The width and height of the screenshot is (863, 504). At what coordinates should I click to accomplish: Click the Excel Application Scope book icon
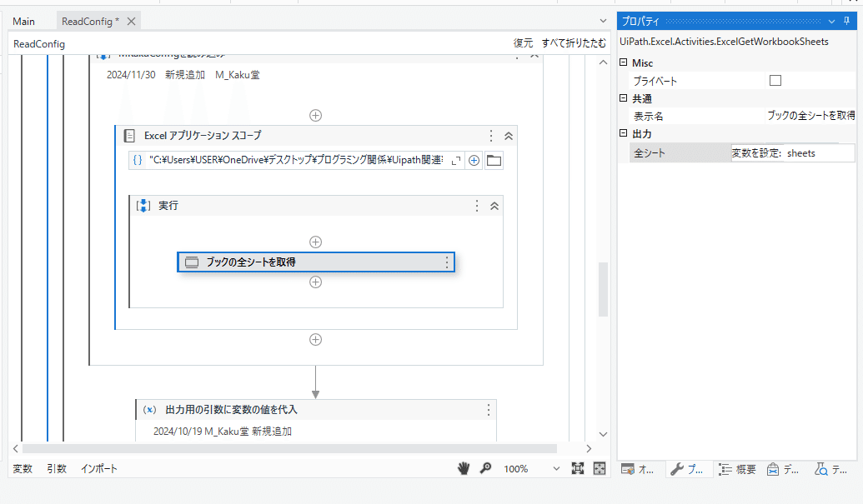(x=129, y=136)
